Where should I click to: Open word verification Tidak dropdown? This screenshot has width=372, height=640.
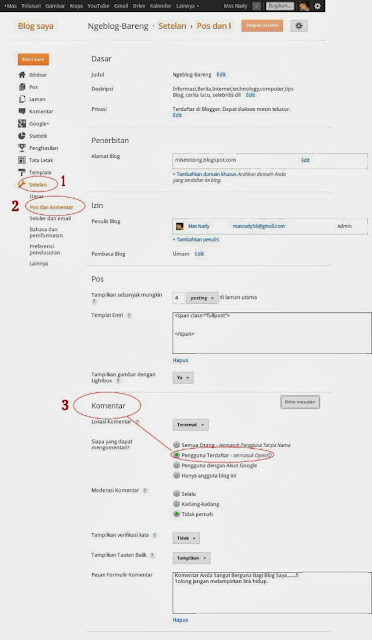click(x=186, y=538)
